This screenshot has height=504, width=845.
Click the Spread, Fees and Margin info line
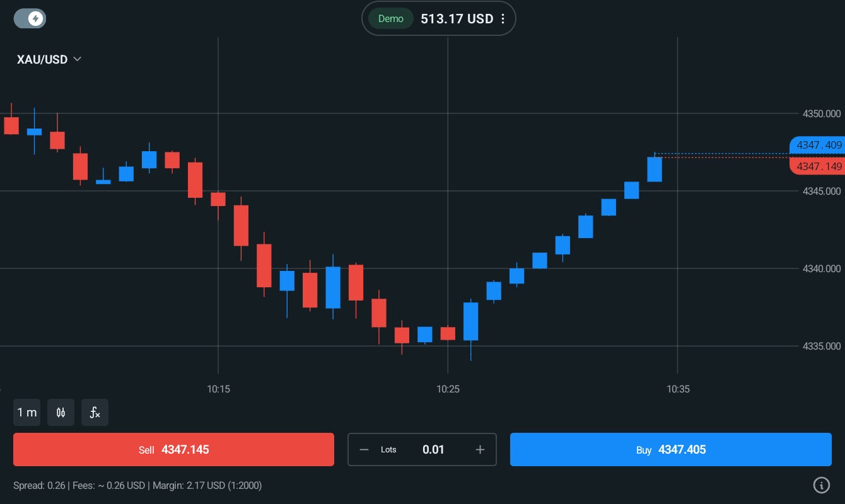point(137,485)
